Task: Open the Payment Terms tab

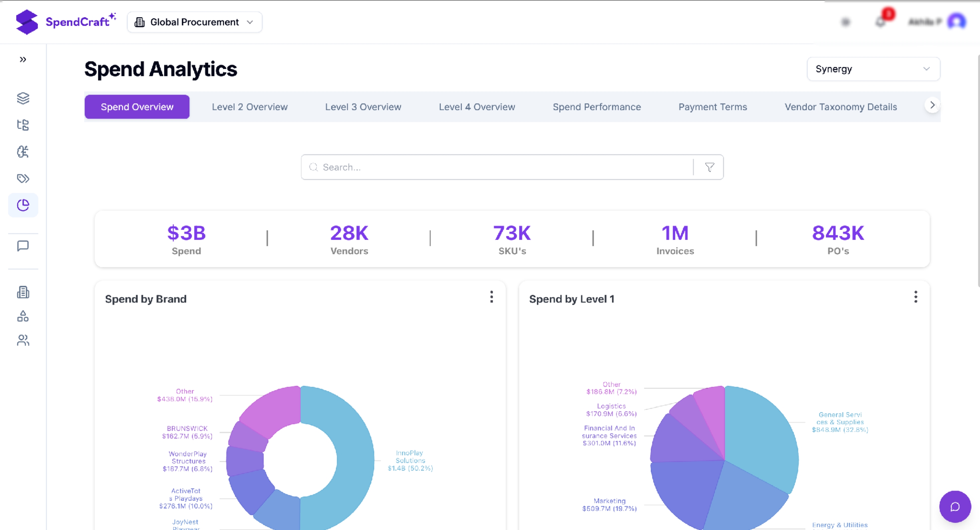Action: tap(712, 107)
